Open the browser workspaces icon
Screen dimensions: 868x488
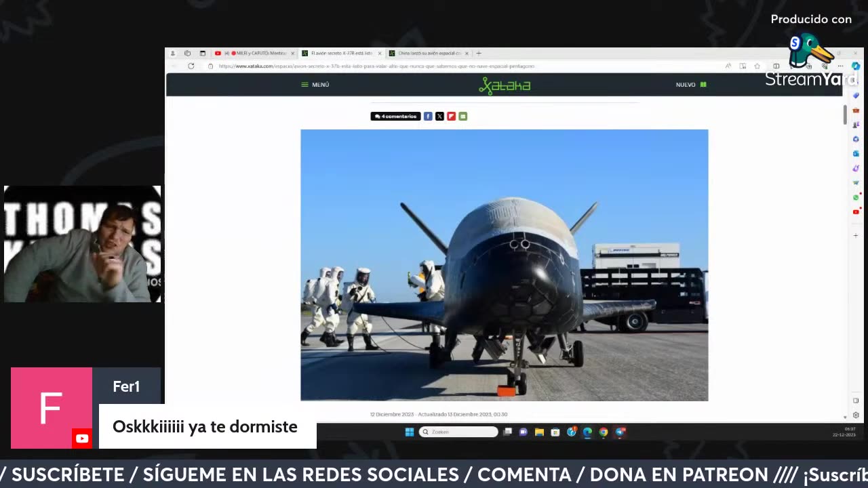(187, 53)
